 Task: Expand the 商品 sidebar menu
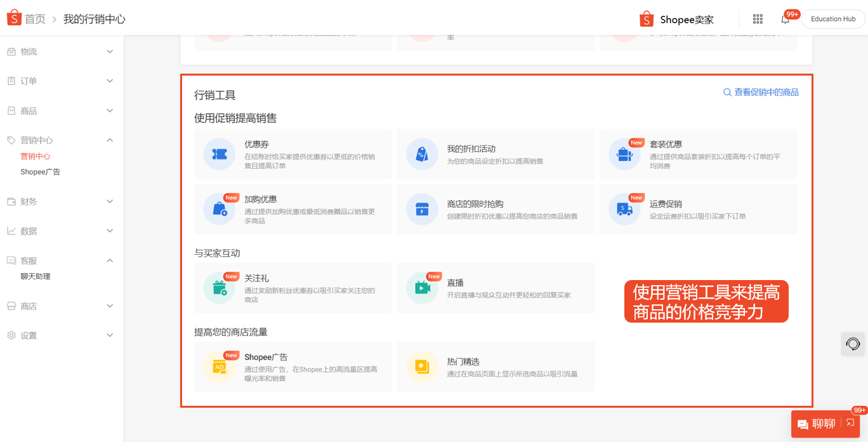[110, 110]
